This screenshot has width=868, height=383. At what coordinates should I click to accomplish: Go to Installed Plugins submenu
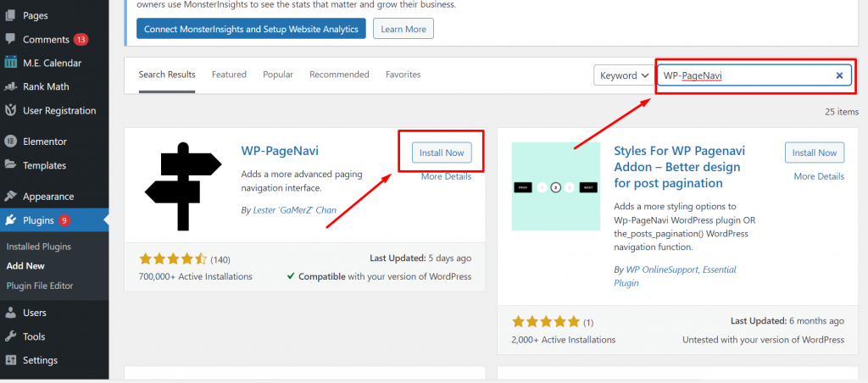coord(39,247)
